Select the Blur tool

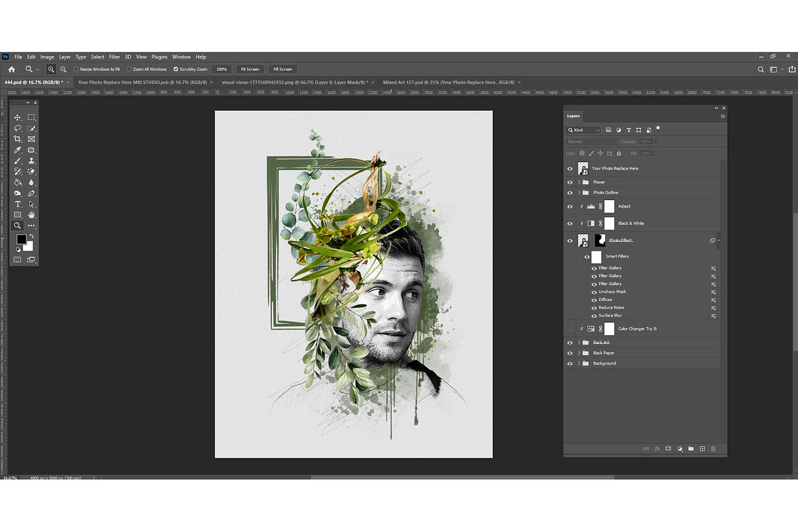point(31,182)
